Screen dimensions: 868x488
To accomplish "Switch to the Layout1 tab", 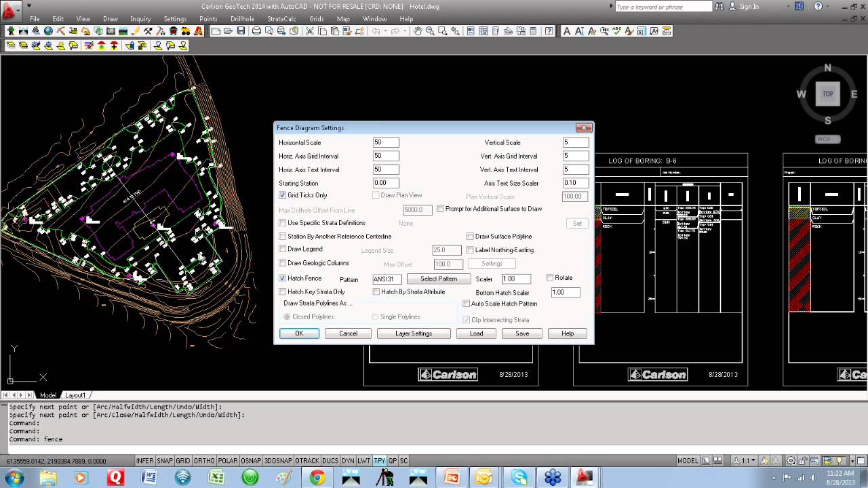I will click(x=75, y=395).
